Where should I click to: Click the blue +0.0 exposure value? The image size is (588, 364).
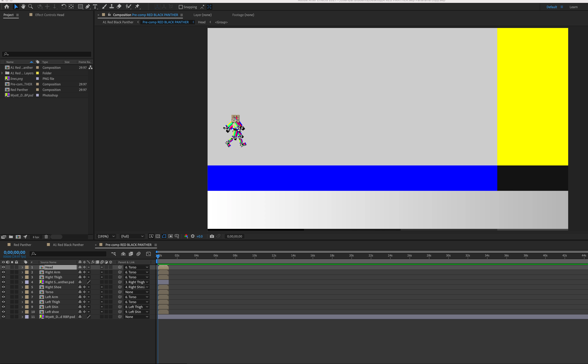point(199,236)
